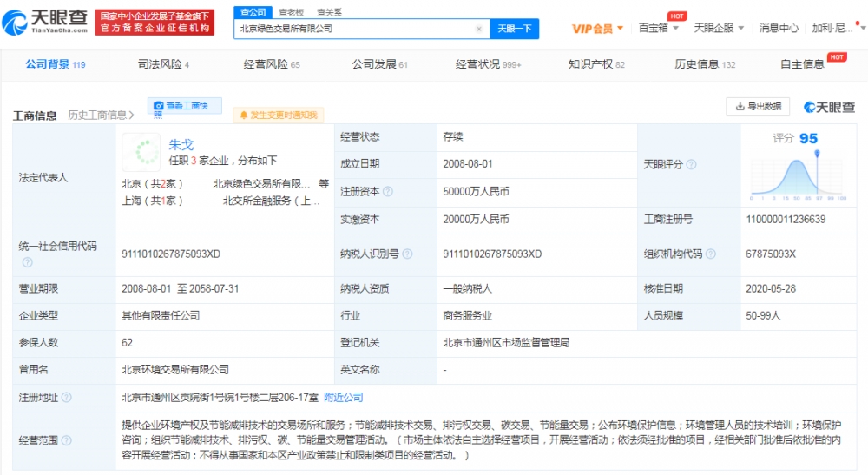Open 消息中心
Image resolution: width=868 pixels, height=475 pixels.
click(x=779, y=28)
